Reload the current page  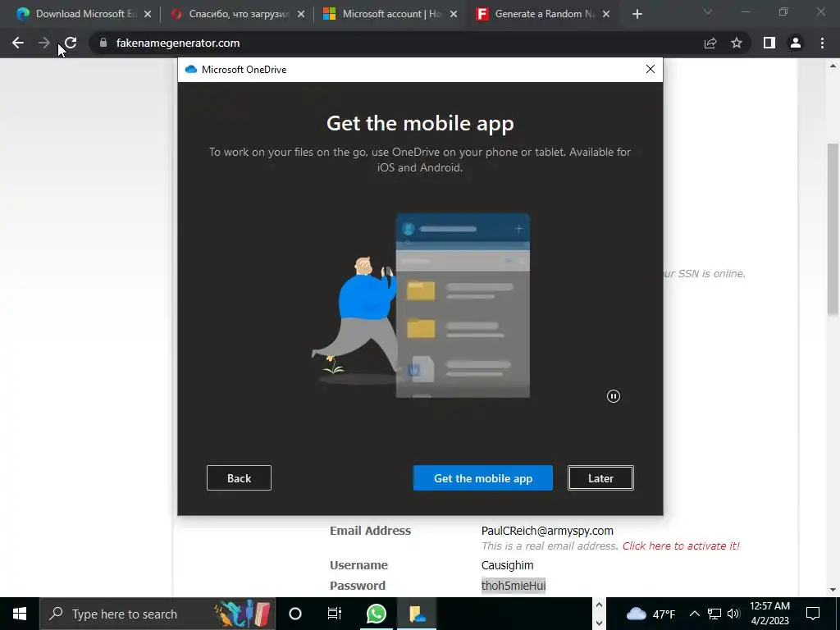coord(71,43)
